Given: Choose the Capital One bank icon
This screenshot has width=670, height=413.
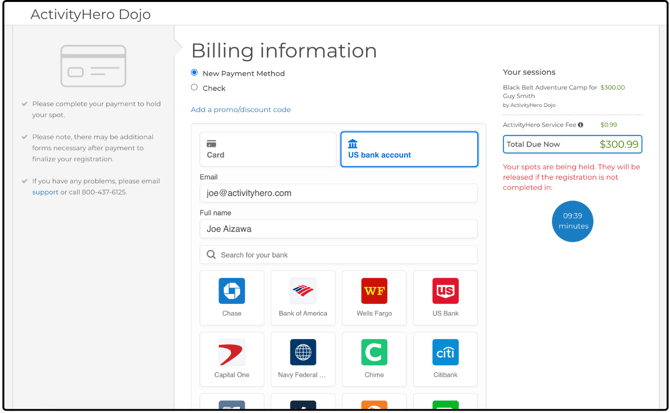Looking at the screenshot, I should pos(231,352).
